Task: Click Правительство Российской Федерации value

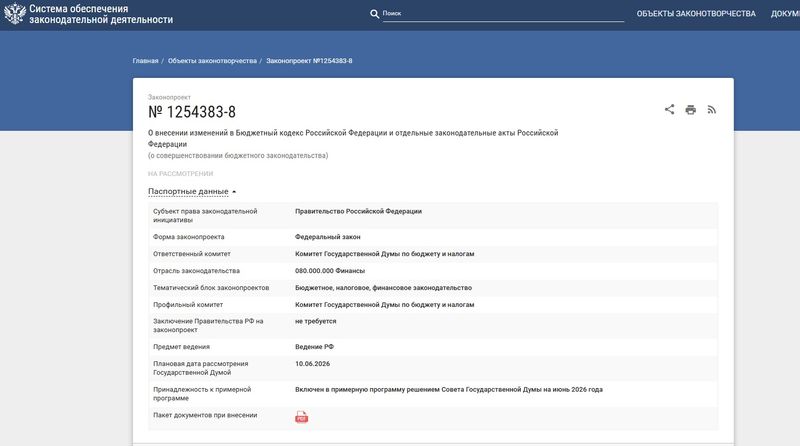Action: pos(358,211)
